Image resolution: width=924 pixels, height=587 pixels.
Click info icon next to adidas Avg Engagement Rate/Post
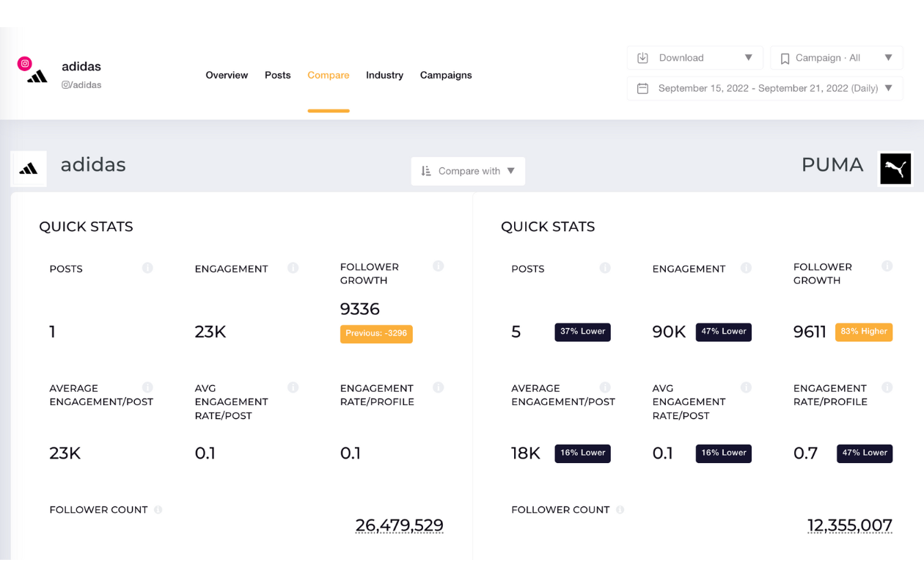click(x=293, y=387)
